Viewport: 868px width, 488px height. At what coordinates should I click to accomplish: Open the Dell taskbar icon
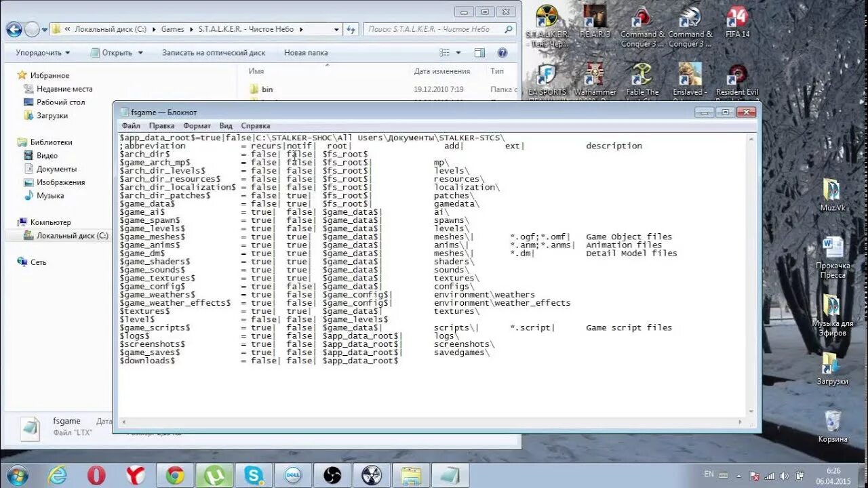coord(293,475)
